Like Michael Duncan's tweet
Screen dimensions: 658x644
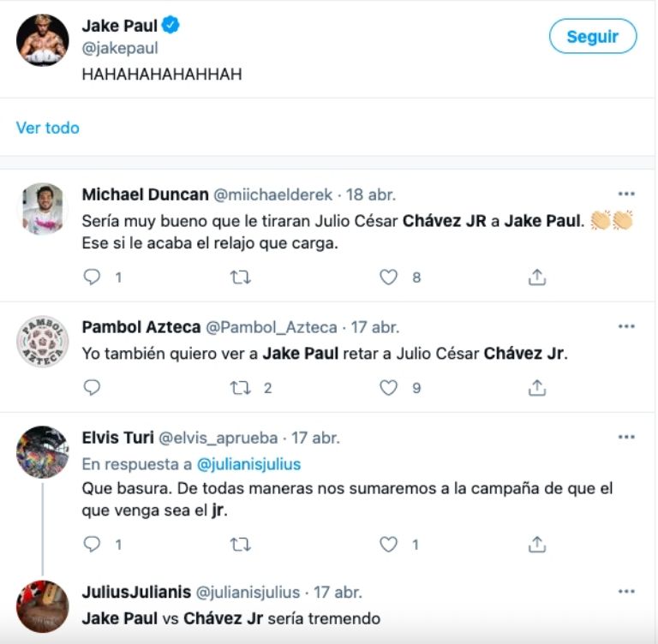pyautogui.click(x=389, y=277)
